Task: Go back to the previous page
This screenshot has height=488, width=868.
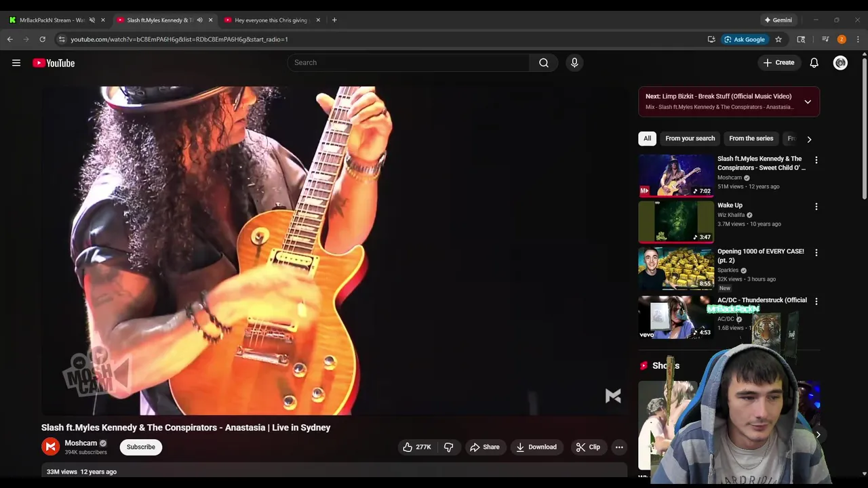Action: [x=10, y=39]
